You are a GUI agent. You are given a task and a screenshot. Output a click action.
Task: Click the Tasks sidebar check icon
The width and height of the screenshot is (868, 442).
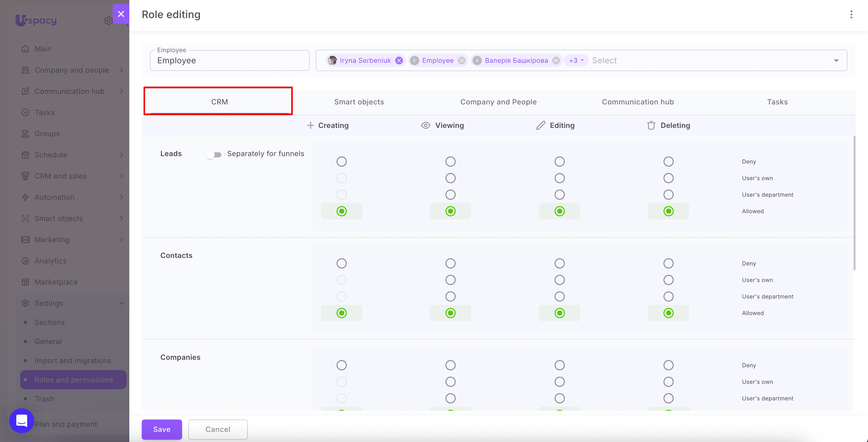25,112
